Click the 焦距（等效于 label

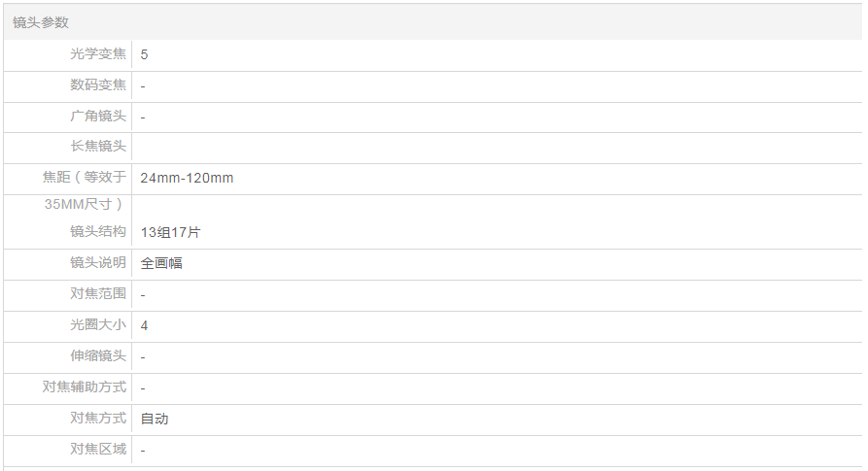85,178
